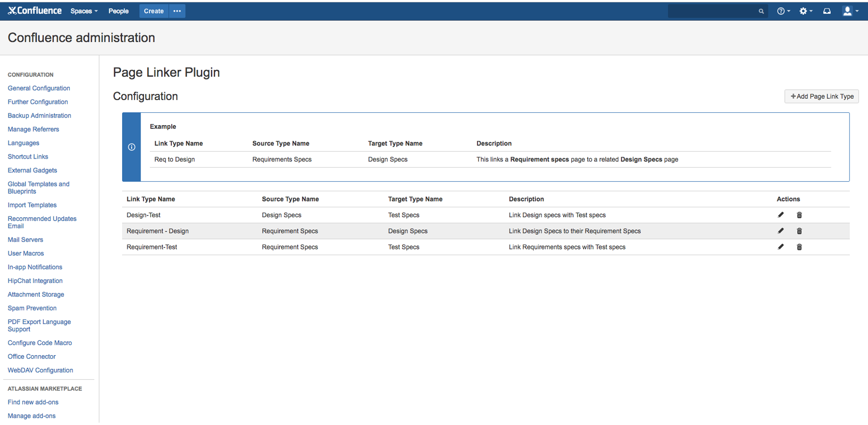Open the administration gear menu
This screenshot has width=868, height=425.
[x=806, y=11]
